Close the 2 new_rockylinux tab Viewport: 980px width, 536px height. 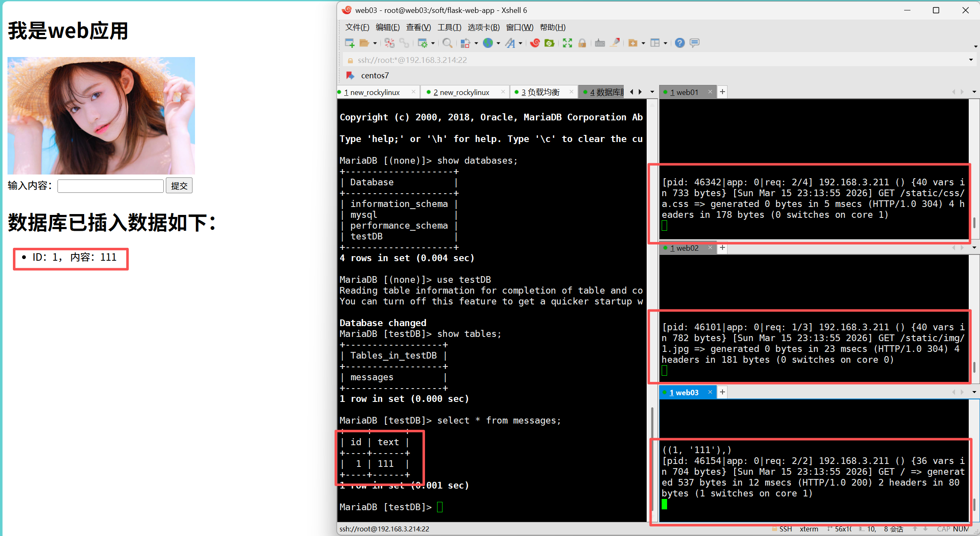coord(503,92)
